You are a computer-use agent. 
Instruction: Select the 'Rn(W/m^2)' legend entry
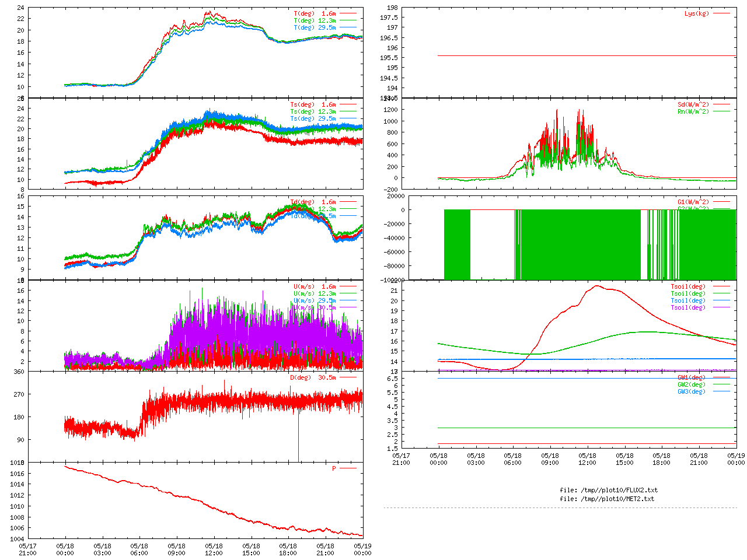693,111
